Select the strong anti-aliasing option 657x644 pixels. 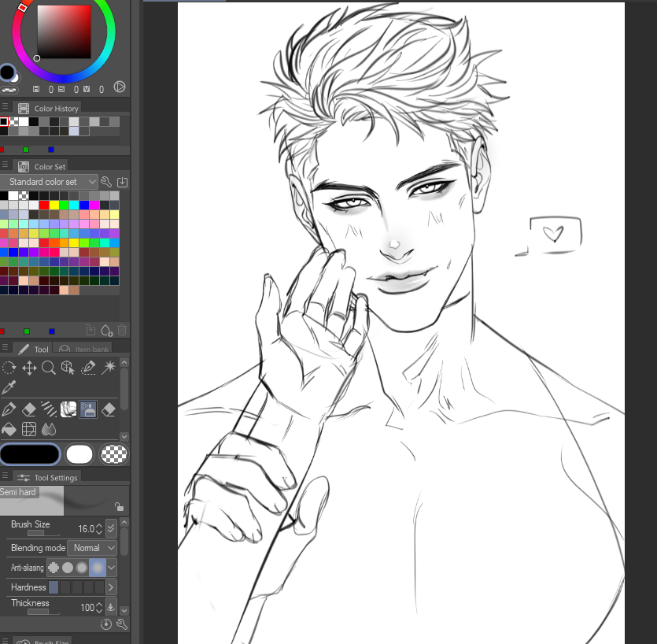[x=98, y=568]
